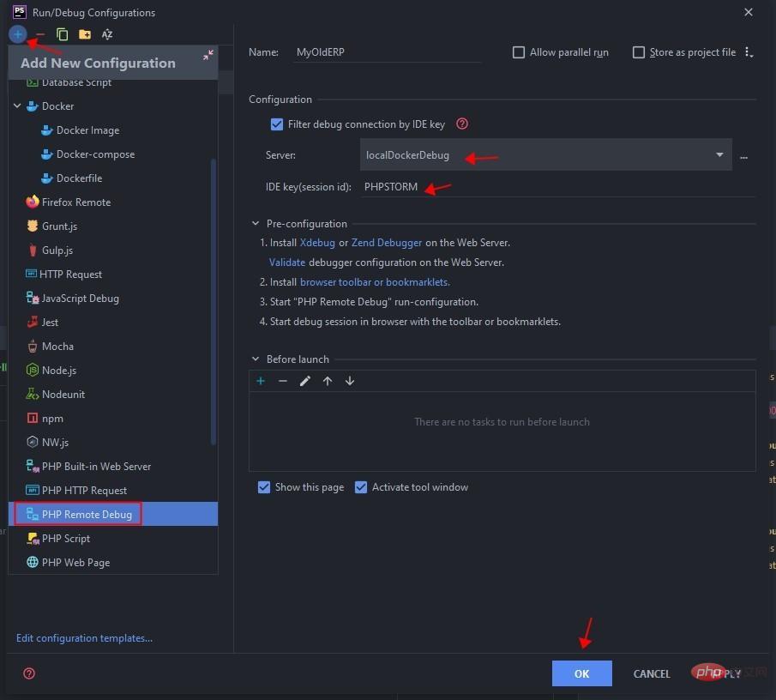
Task: Select Dockerfile configuration type
Action: 113,178
